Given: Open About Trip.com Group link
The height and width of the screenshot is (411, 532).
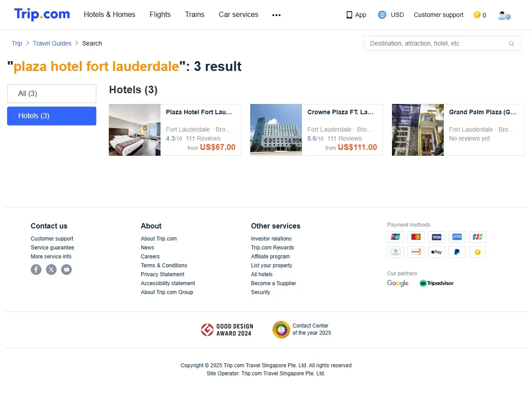Looking at the screenshot, I should (167, 292).
